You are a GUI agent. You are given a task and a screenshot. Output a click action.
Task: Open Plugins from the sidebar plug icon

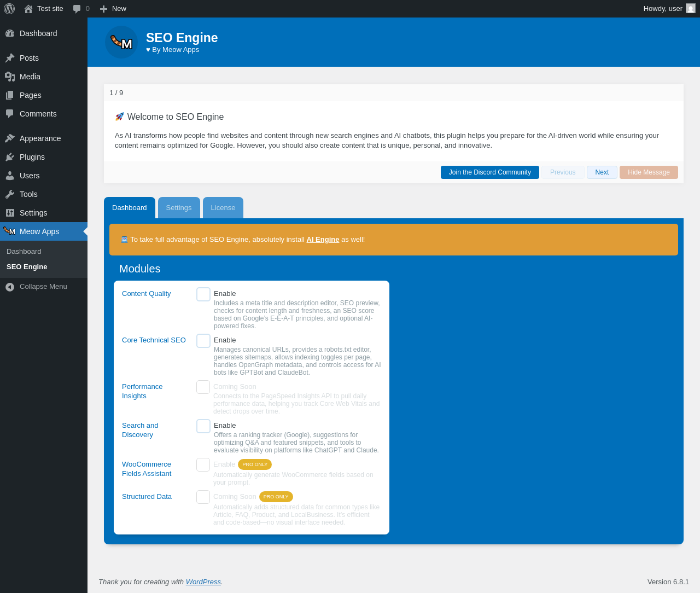click(x=10, y=157)
